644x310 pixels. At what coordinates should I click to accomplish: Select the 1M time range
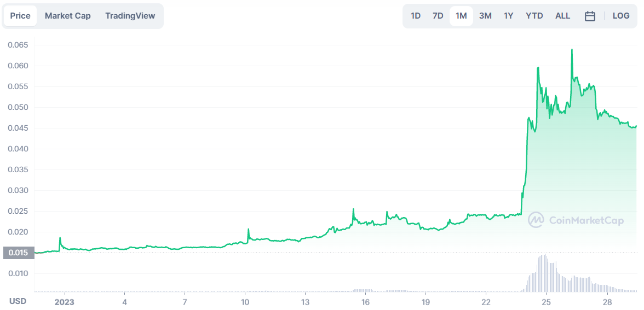461,16
